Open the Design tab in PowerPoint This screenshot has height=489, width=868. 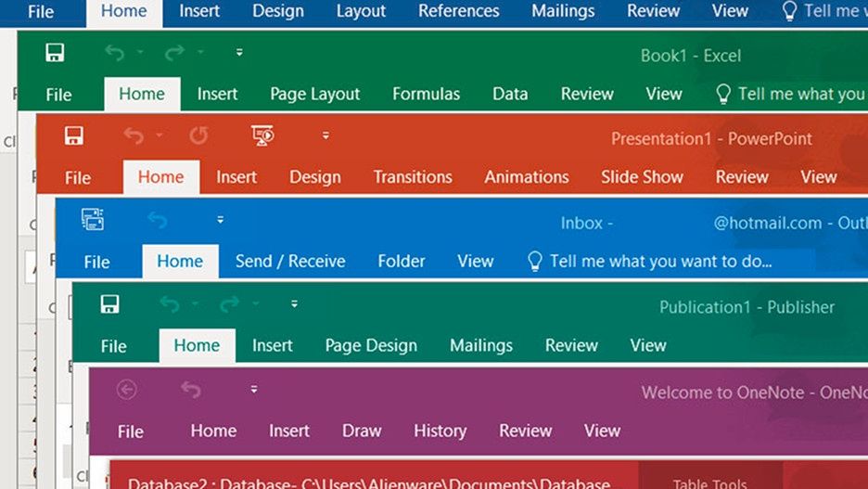(315, 177)
